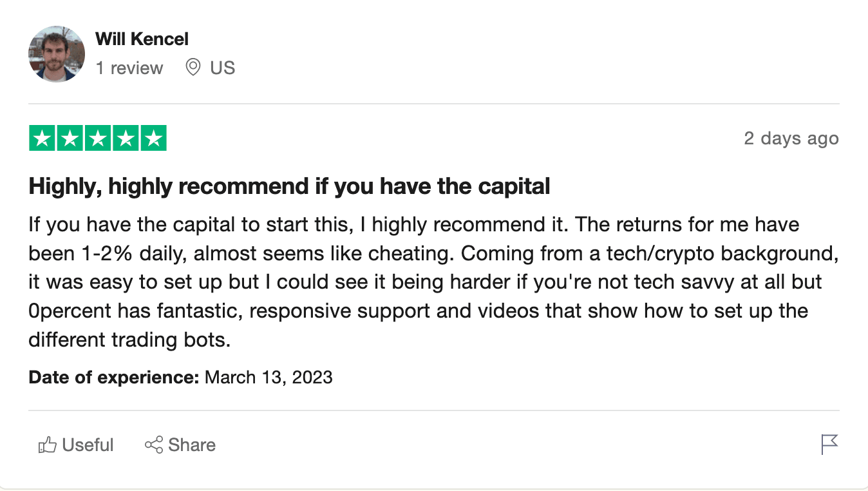Click the review body mentioning 0percent
This screenshot has height=491, width=868.
click(x=433, y=282)
